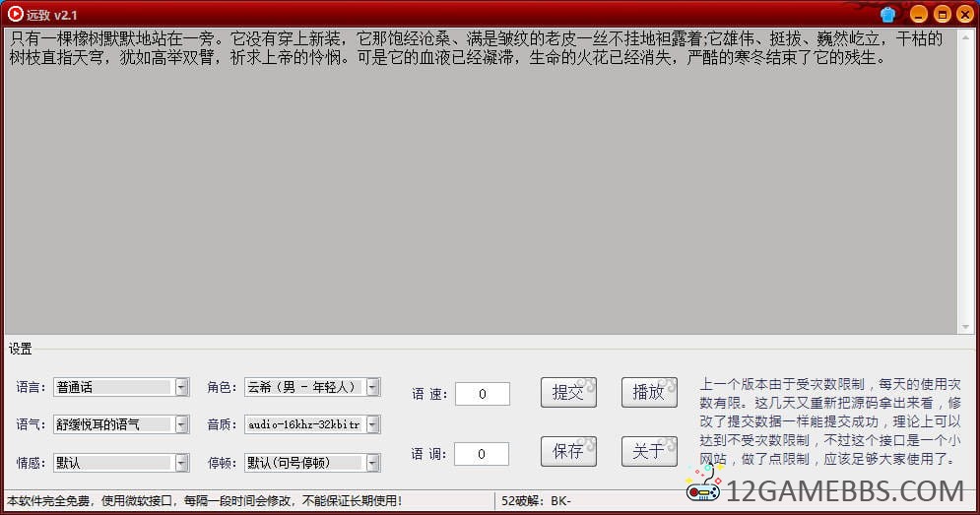
Task: Open the 语言 dropdown showing 普通话
Action: 121,387
